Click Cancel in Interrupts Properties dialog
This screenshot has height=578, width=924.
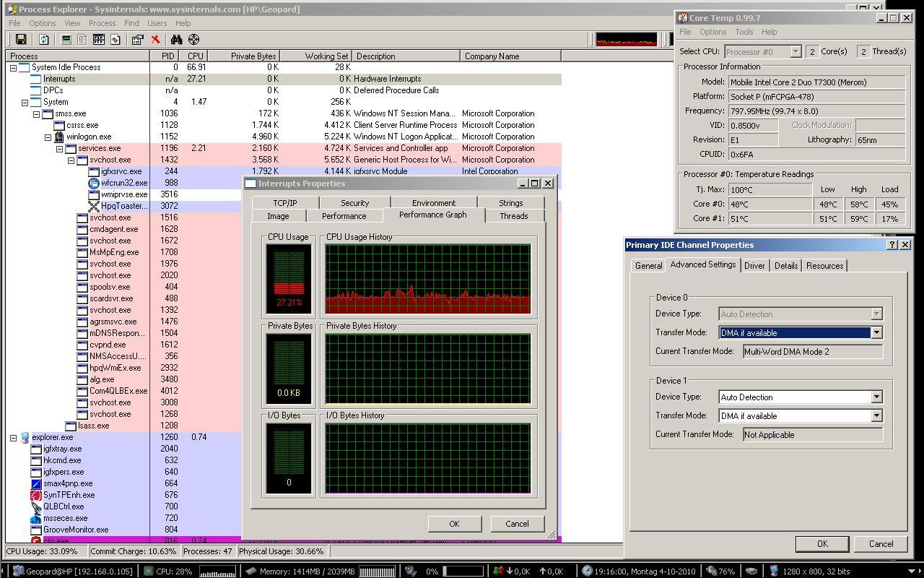[x=517, y=524]
